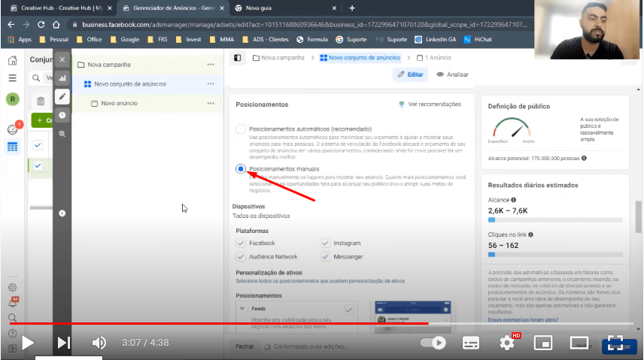Select the pencil edit icon in panel strip

[x=62, y=96]
